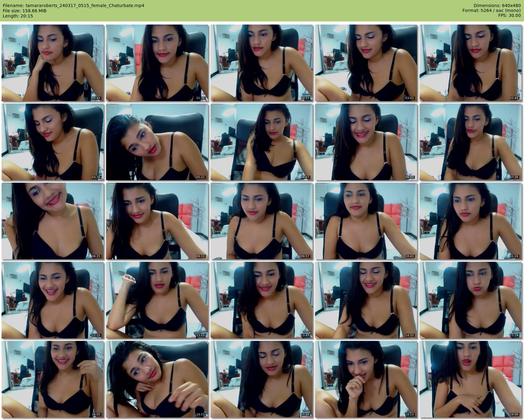The width and height of the screenshot is (524, 420).
Task: Open the last thumbnail, stamped 19:09
Action: click(471, 379)
